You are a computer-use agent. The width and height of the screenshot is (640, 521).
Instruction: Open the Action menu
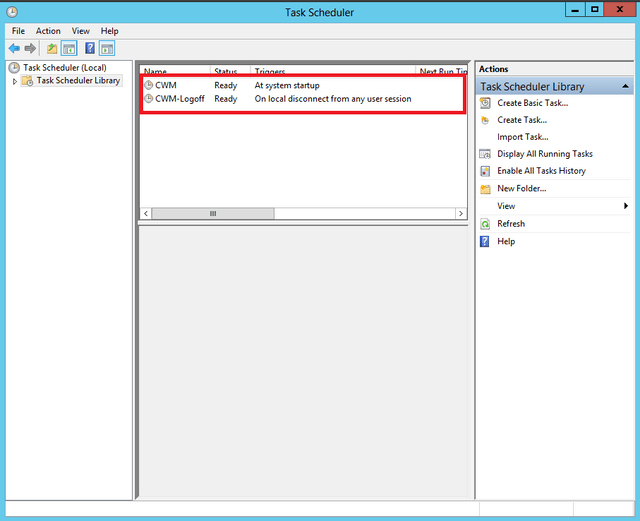pos(48,31)
